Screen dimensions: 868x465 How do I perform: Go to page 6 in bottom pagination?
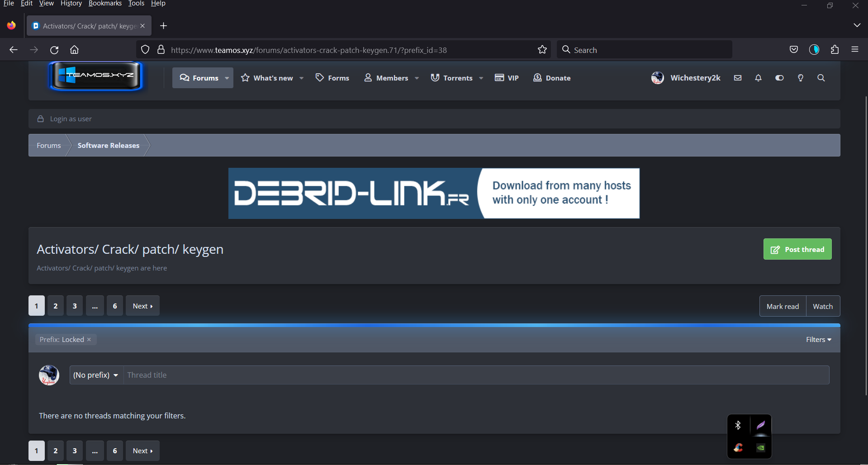point(115,451)
